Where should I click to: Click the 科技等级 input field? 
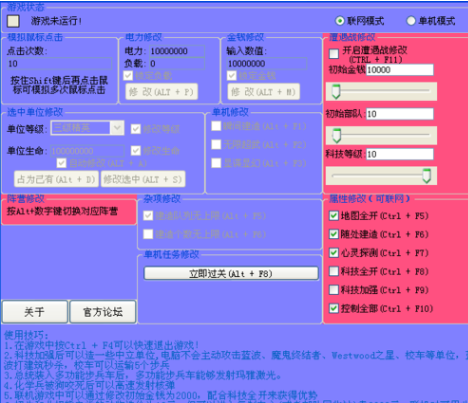[x=400, y=154]
